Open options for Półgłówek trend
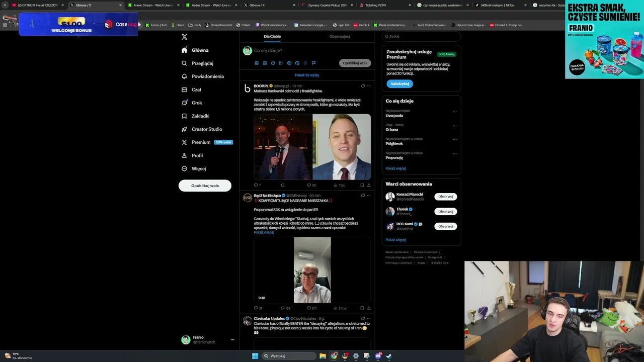Image resolution: width=644 pixels, height=362 pixels. click(x=455, y=140)
